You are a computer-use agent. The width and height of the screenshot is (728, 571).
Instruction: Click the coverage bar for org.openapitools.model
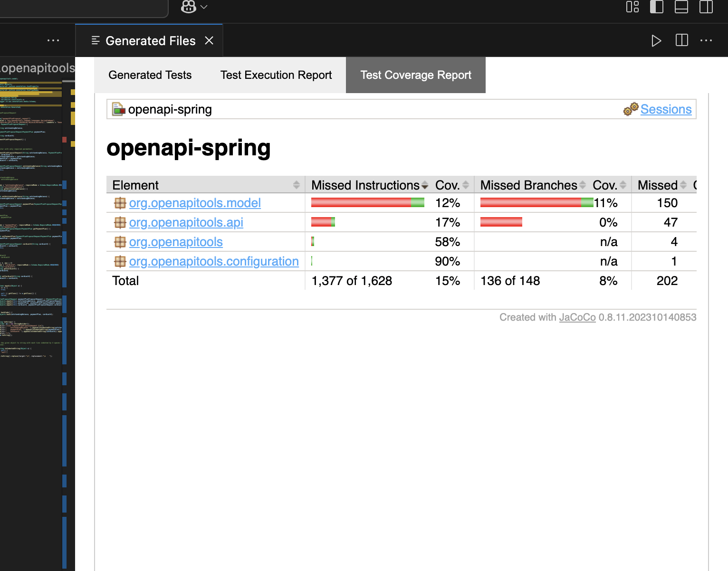tap(367, 202)
